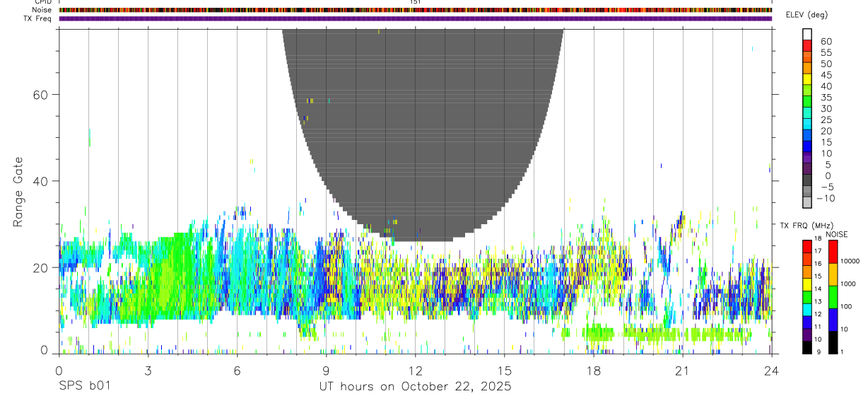Click the '21' tick on UT hours axis
Image resolution: width=868 pixels, height=401 pixels.
point(682,371)
